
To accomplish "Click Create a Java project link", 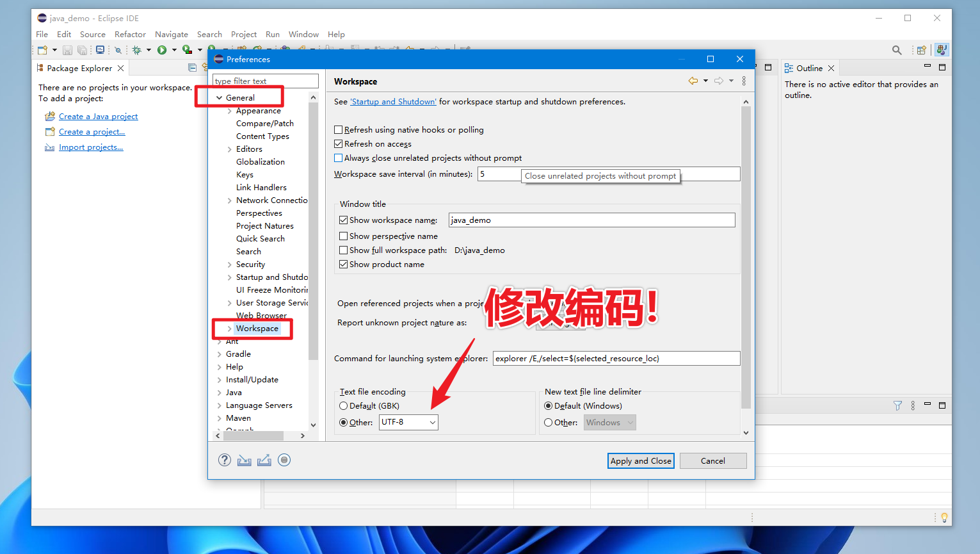I will (x=98, y=116).
